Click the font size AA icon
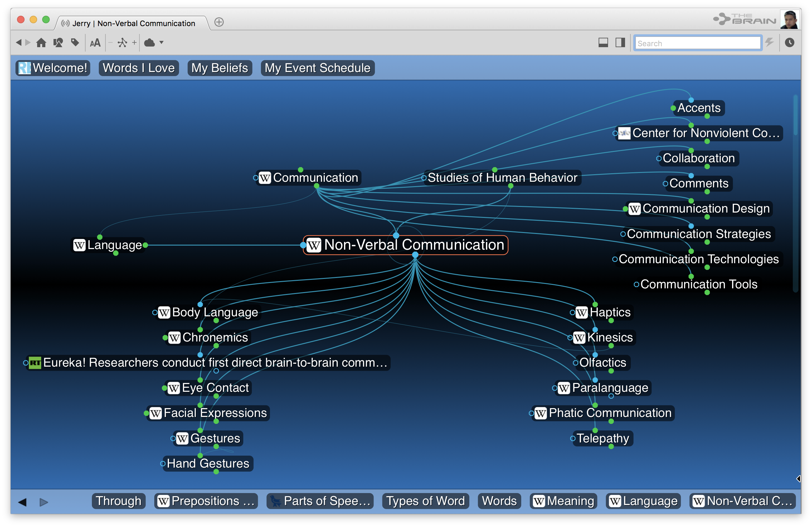812x527 pixels. coord(95,43)
